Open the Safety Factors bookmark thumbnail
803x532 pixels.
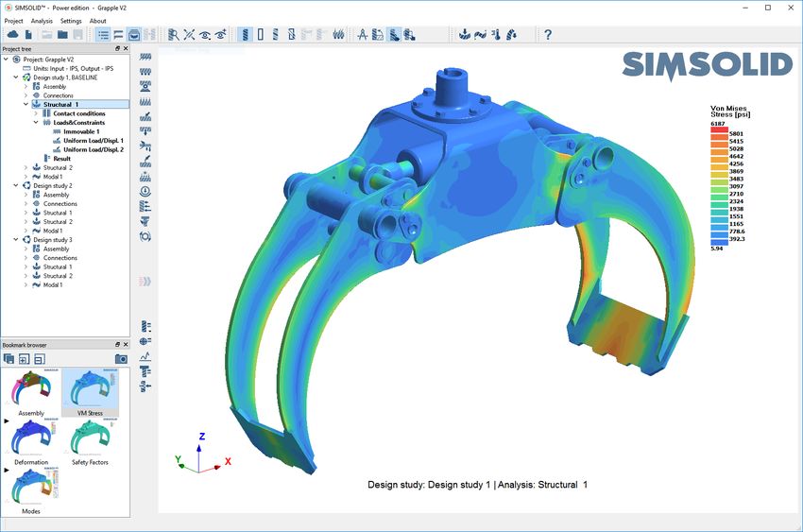(90, 441)
